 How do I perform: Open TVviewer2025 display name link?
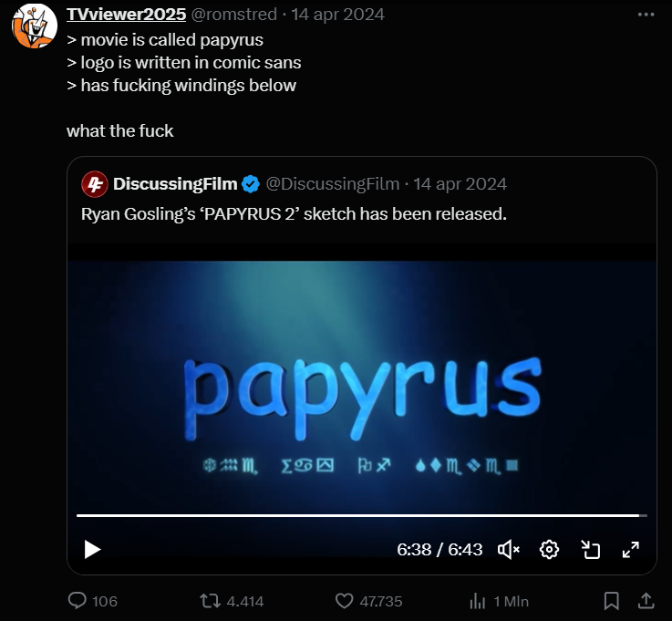tap(127, 15)
